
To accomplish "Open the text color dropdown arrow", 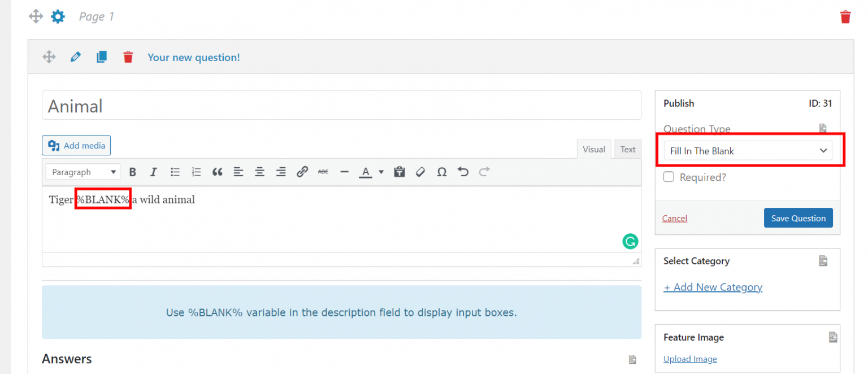I will 381,172.
